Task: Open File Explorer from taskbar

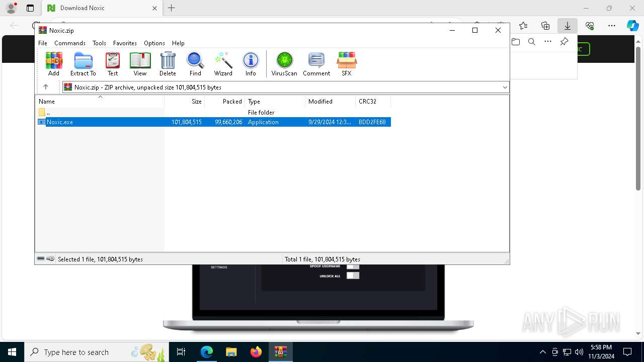Action: 231,352
